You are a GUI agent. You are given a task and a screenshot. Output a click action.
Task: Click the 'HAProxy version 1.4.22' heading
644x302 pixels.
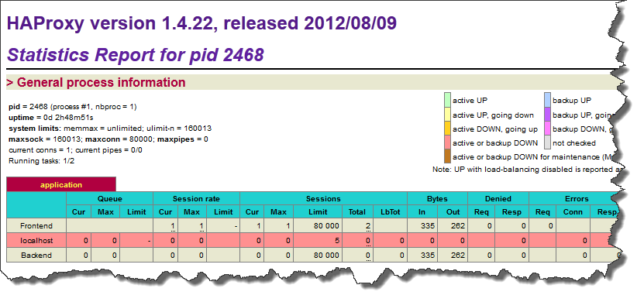click(x=201, y=23)
